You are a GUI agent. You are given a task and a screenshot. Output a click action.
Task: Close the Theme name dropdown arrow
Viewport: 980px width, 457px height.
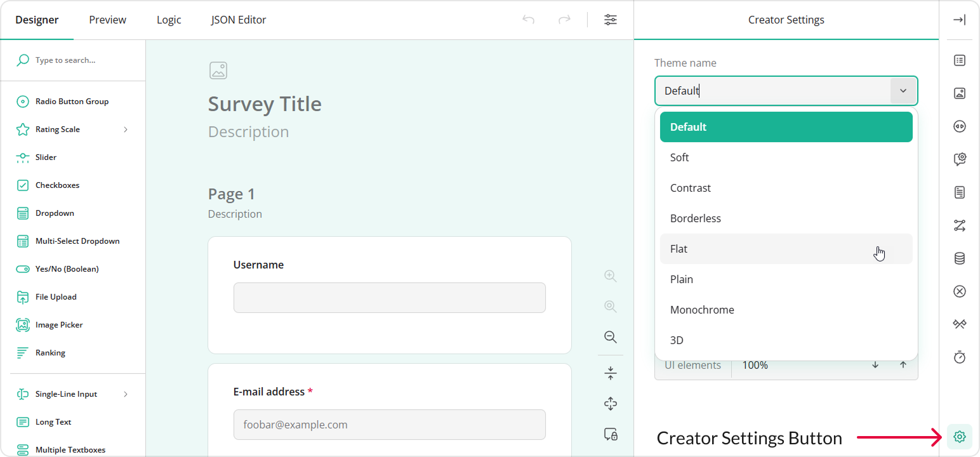click(x=903, y=91)
